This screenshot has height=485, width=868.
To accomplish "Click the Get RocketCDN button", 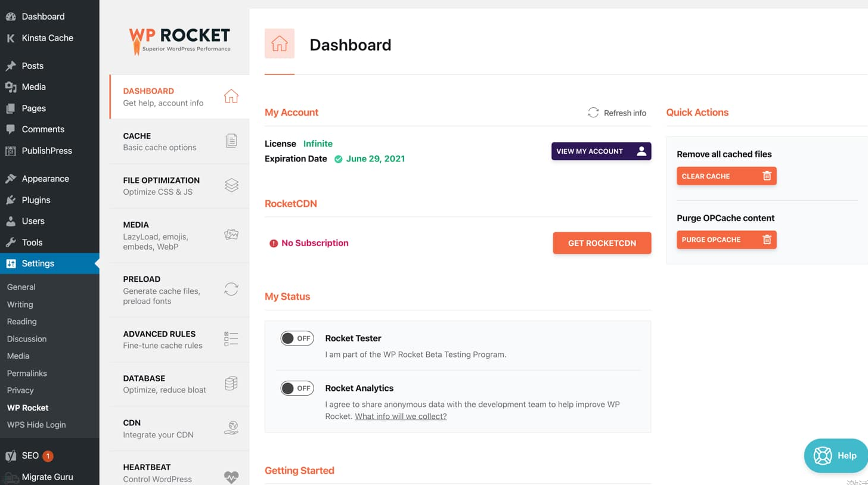I will click(x=602, y=243).
